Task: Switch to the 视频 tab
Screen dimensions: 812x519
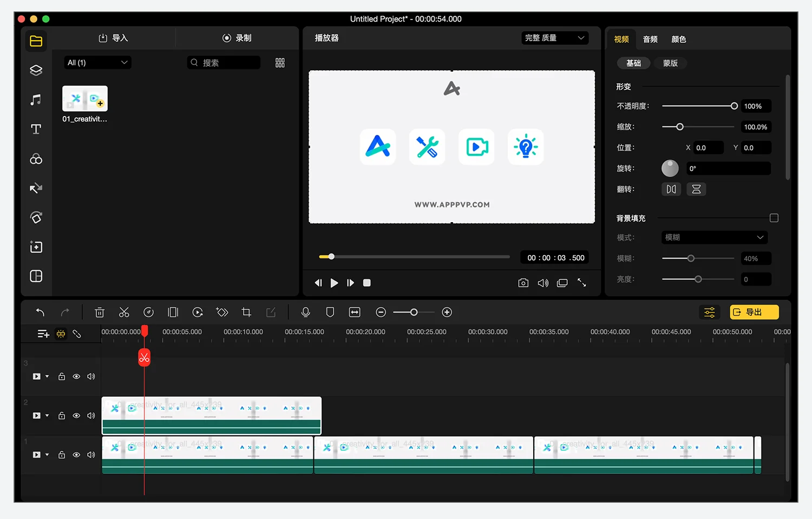Action: (x=621, y=40)
